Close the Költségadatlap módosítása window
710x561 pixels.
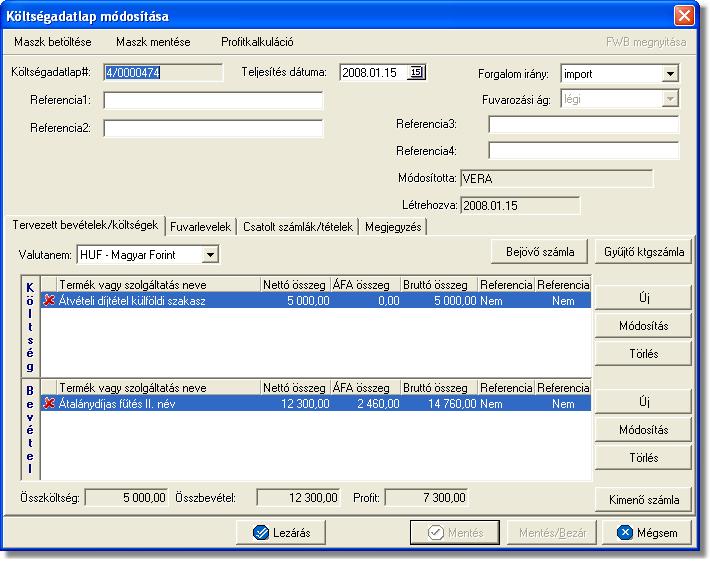[x=684, y=16]
